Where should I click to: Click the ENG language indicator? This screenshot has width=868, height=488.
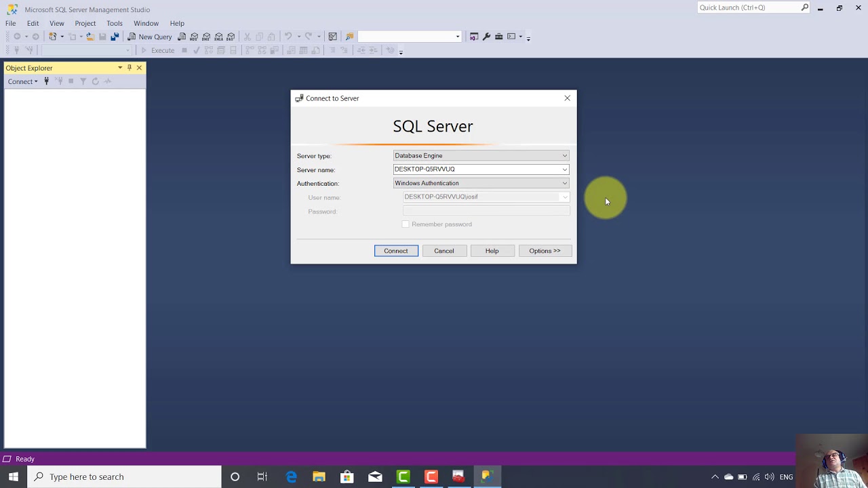tap(787, 477)
